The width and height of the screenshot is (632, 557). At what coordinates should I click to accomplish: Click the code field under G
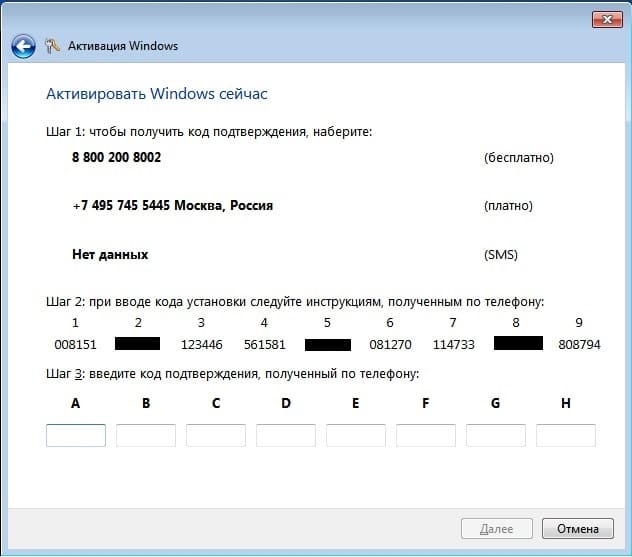[x=496, y=435]
